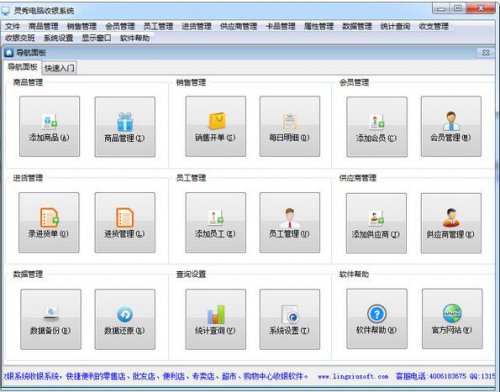
Task: Open 会员管理 (M) person icon
Action: (451, 126)
